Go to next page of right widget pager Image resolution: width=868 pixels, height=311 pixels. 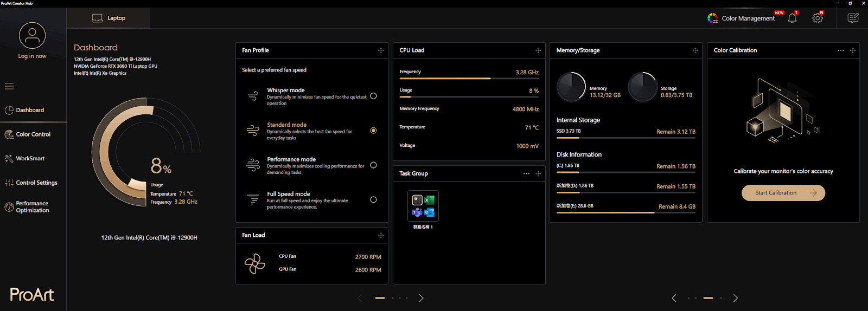click(x=736, y=298)
